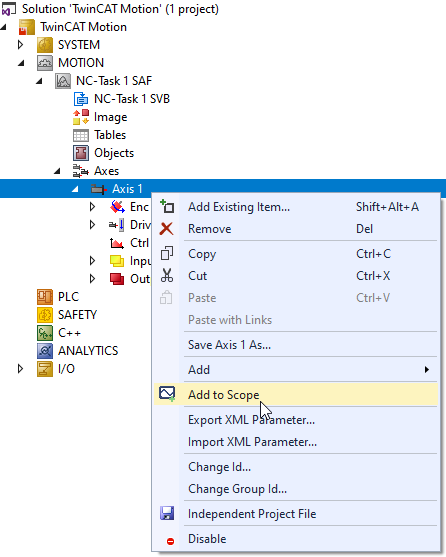Click the I/O node icon

tap(45, 369)
